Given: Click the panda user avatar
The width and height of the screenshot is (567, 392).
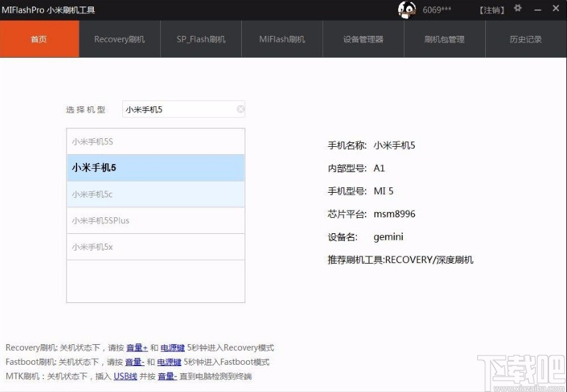Looking at the screenshot, I should 407,10.
